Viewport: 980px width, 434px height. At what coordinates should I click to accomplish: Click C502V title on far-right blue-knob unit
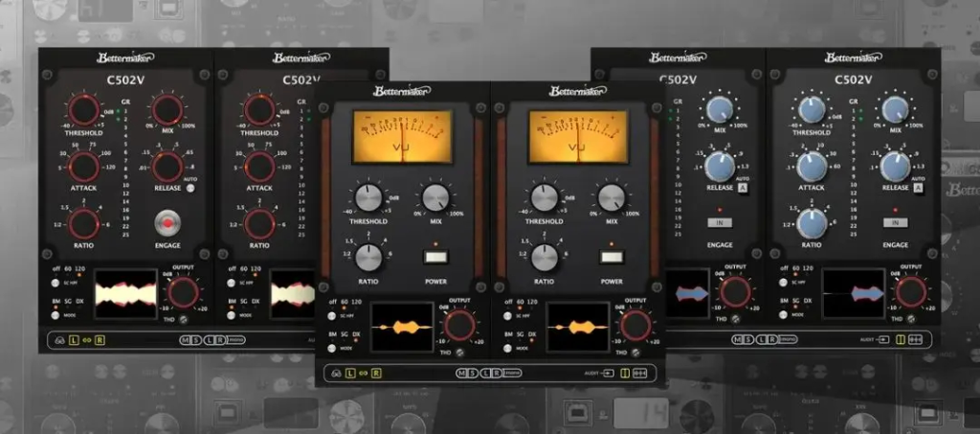pyautogui.click(x=853, y=80)
